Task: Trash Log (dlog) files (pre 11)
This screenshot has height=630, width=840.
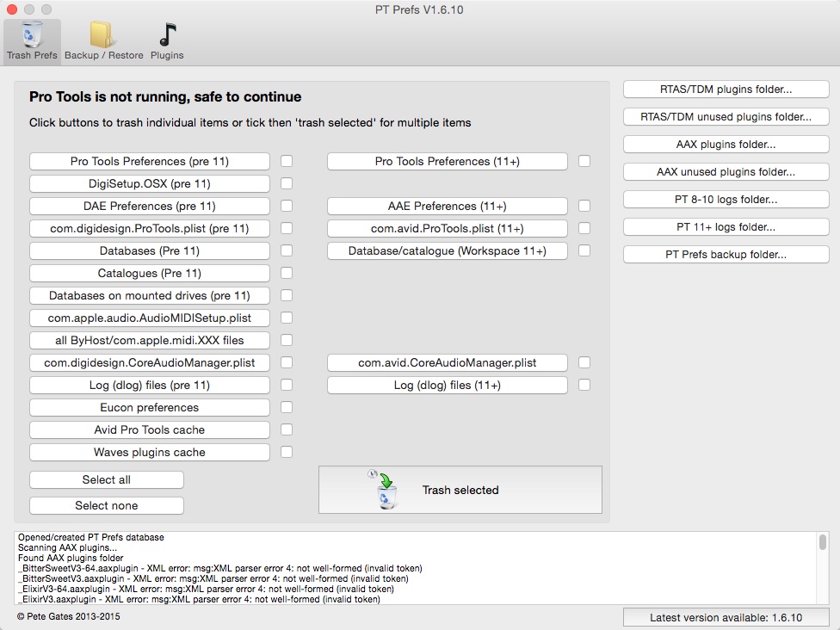Action: pos(150,386)
